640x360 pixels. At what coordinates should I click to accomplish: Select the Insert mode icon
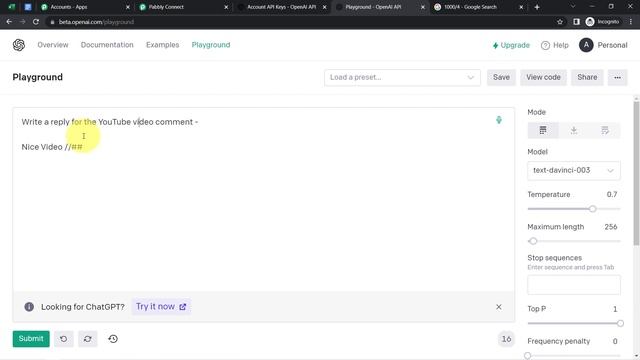point(574,130)
